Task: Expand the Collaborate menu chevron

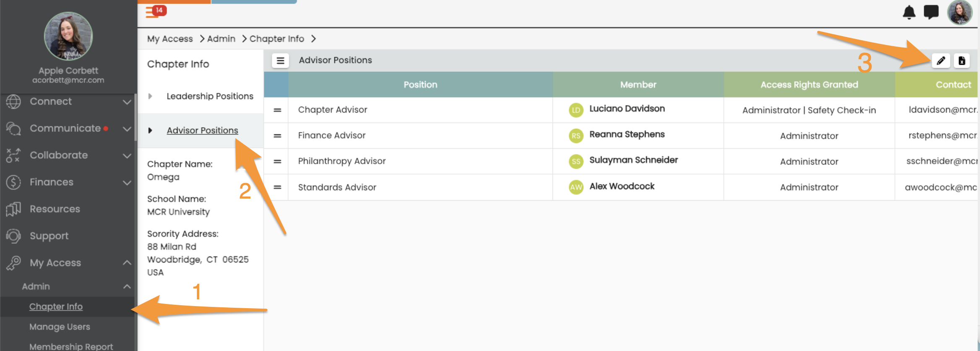Action: [x=127, y=156]
